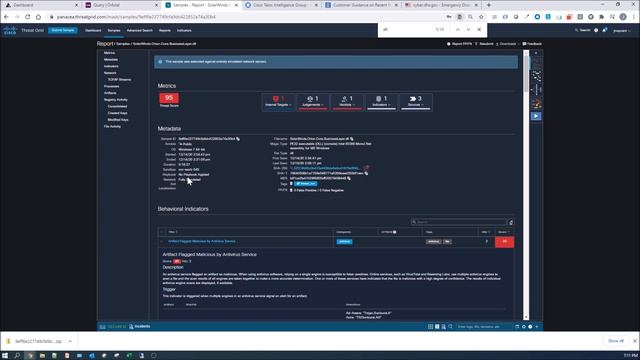Copy the MD5 hash value
Viewport: 640px width, 360px height.
[x=349, y=178]
